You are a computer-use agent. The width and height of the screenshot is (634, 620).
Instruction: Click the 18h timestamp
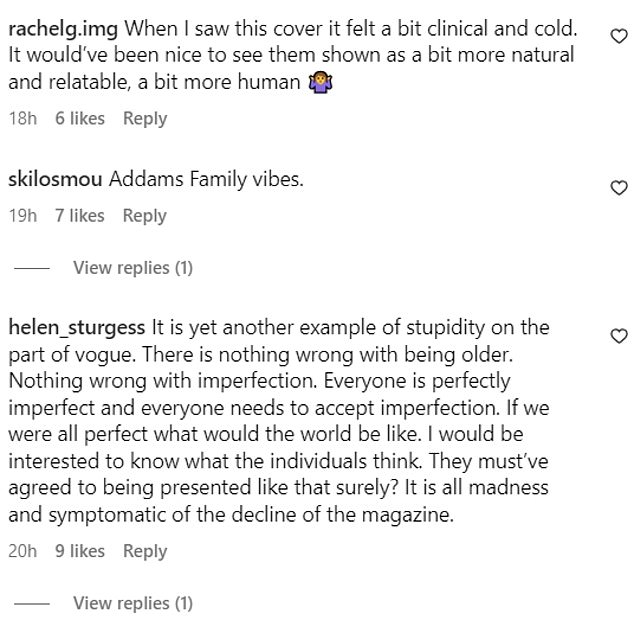coord(22,118)
